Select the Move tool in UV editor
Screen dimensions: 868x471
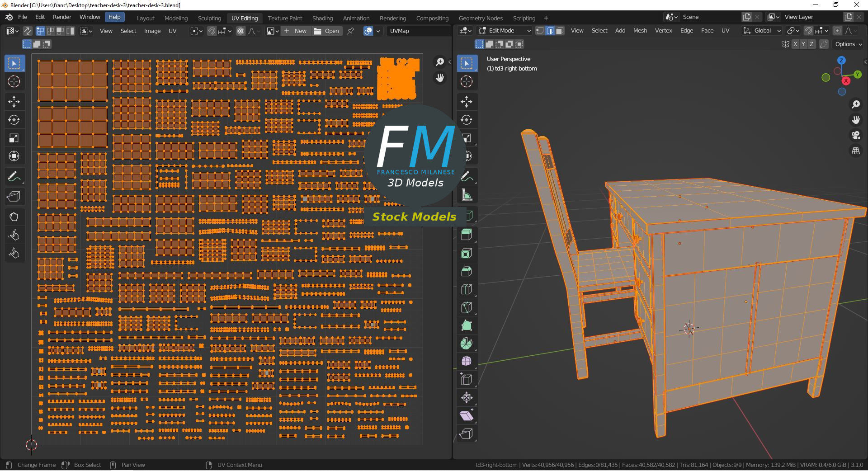[x=14, y=102]
